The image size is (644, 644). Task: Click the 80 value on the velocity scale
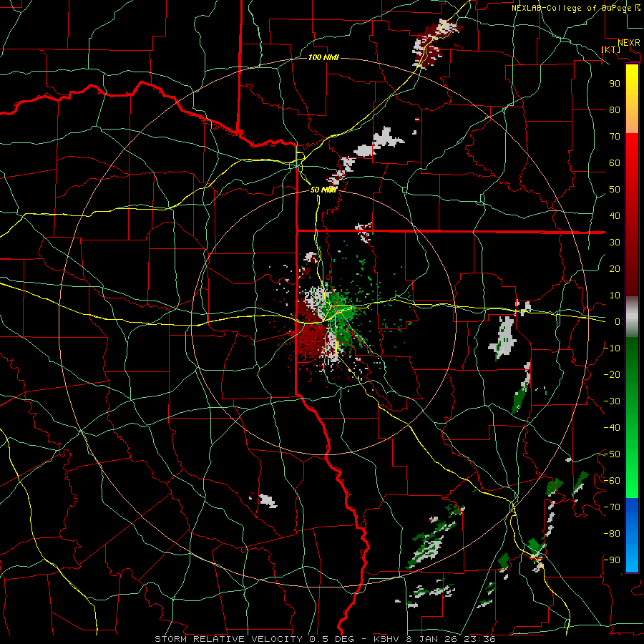pyautogui.click(x=615, y=110)
